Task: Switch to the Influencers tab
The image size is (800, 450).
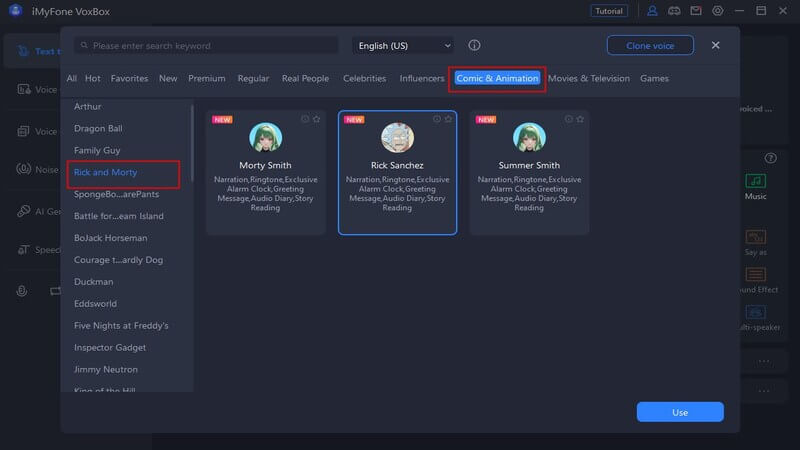Action: 421,78
